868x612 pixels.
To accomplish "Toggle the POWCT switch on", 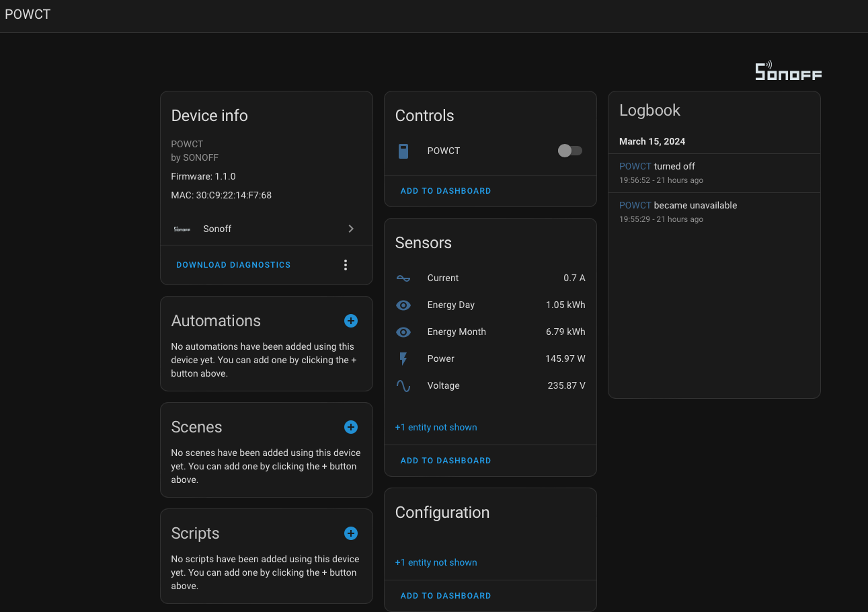I will (x=570, y=151).
